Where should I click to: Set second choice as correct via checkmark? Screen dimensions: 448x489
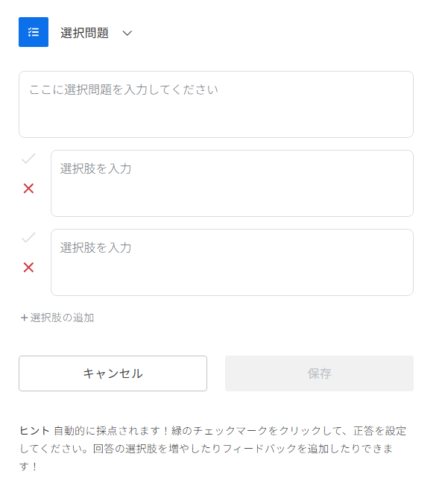28,238
